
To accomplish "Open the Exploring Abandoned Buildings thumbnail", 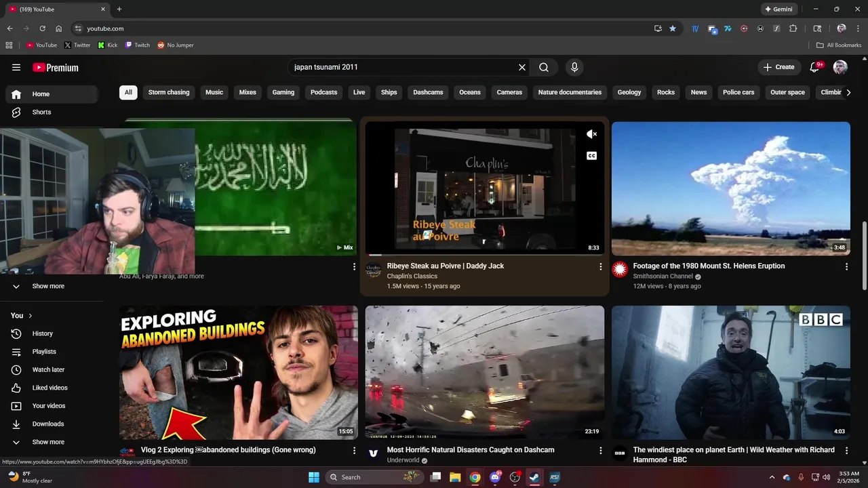I will (x=239, y=372).
